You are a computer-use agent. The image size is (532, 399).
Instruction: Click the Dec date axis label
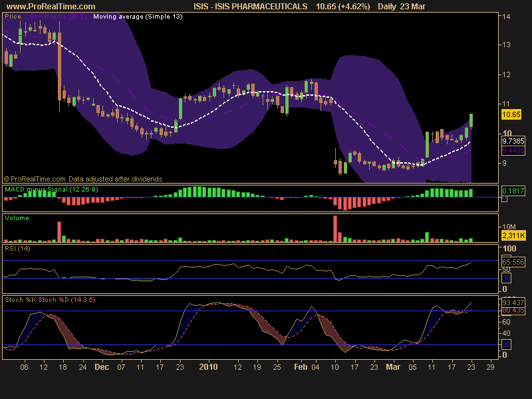pyautogui.click(x=102, y=367)
